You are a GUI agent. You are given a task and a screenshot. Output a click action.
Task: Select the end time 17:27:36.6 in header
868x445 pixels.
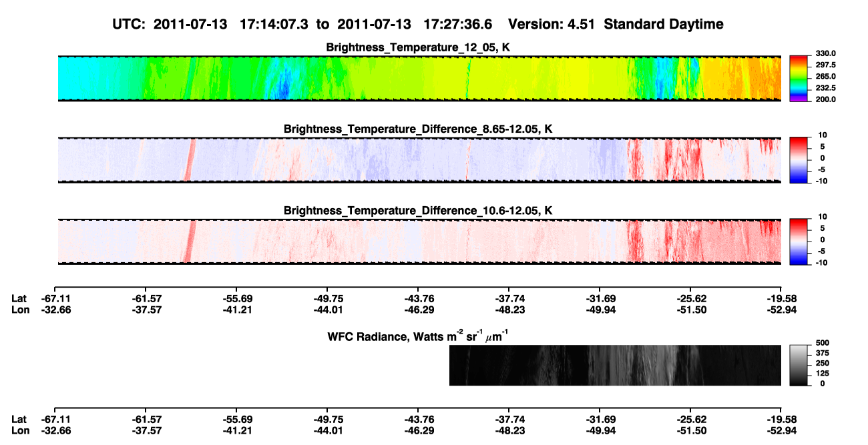[x=458, y=25]
